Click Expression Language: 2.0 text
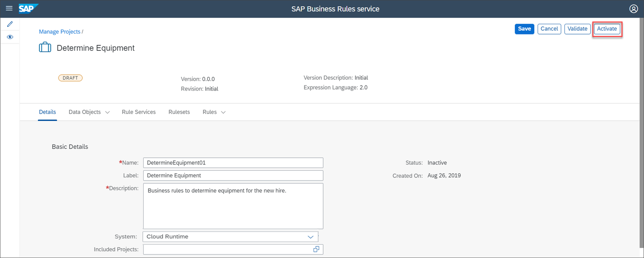The width and height of the screenshot is (644, 258). (x=335, y=87)
